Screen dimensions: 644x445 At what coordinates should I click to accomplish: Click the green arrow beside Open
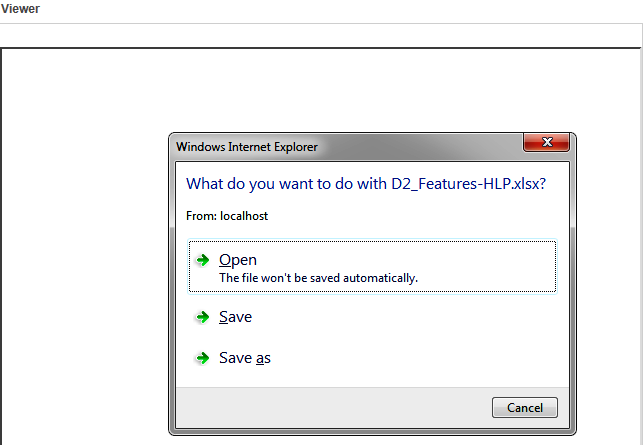coord(203,260)
